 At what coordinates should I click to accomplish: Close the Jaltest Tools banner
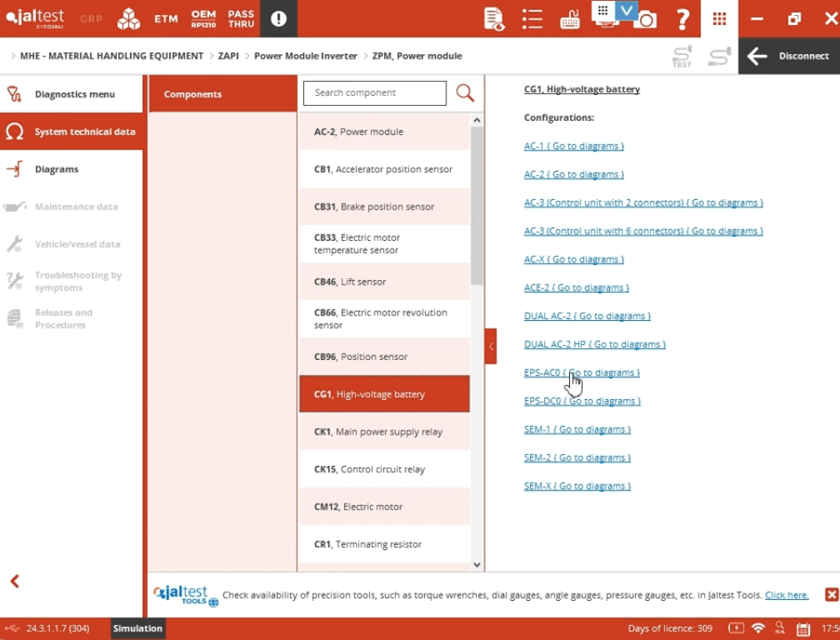(x=832, y=594)
